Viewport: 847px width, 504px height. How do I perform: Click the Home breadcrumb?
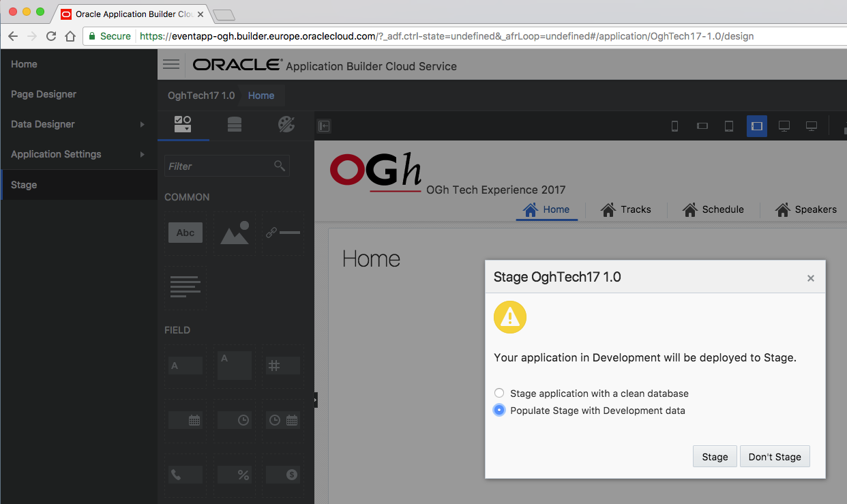tap(261, 95)
